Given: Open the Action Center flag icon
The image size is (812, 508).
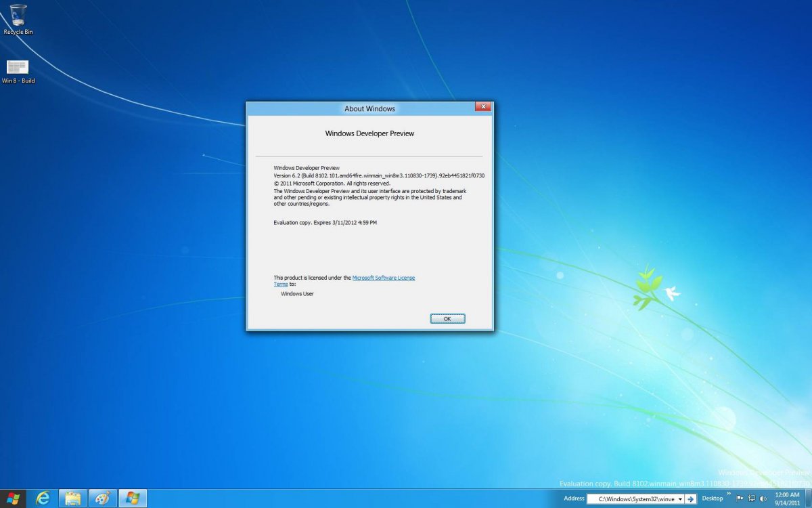Looking at the screenshot, I should coord(741,499).
